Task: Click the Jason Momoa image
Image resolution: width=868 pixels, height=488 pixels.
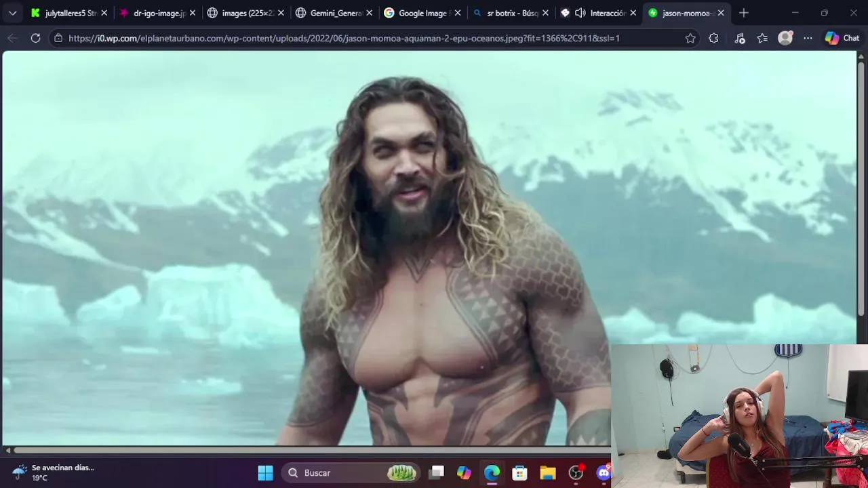Action: click(x=429, y=248)
